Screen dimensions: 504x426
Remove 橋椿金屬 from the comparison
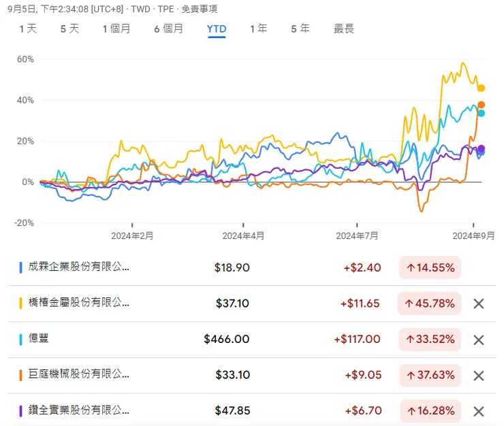coord(479,304)
